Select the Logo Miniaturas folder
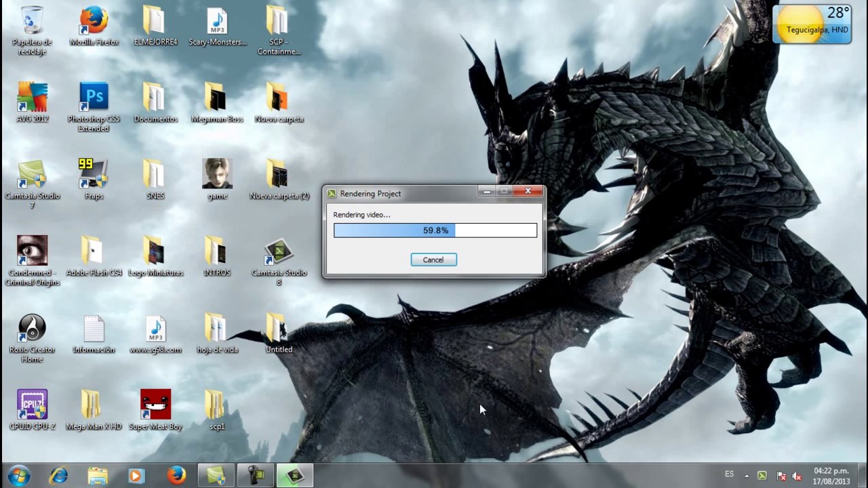Viewport: 868px width, 488px height. pyautogui.click(x=155, y=256)
